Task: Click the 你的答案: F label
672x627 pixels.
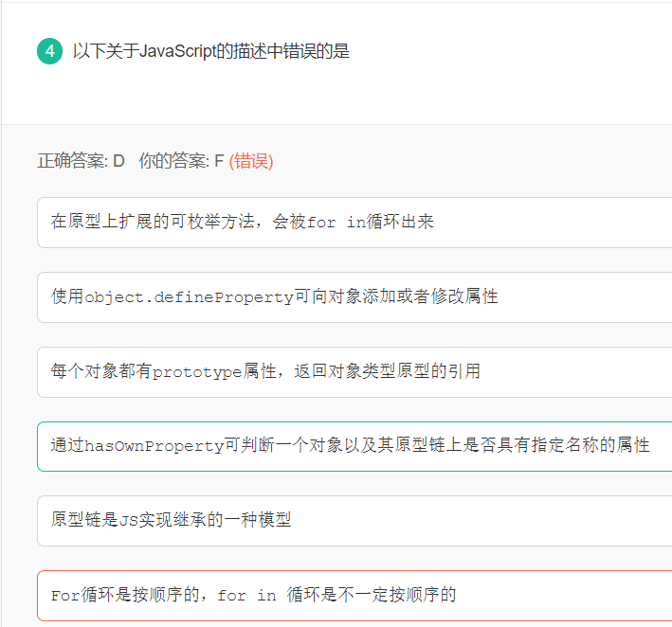Action: click(181, 161)
